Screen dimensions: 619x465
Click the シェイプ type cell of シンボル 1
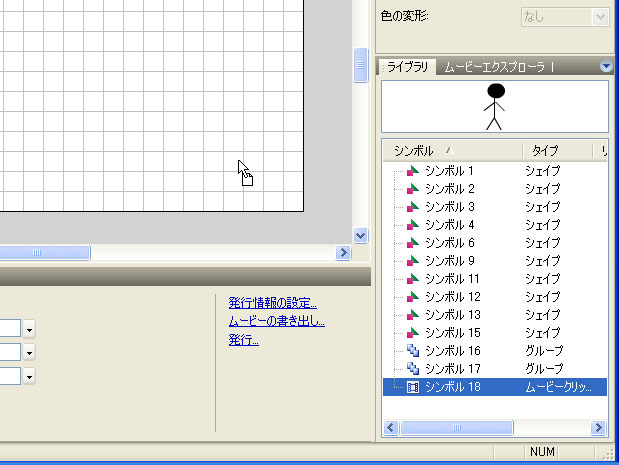pyautogui.click(x=542, y=171)
